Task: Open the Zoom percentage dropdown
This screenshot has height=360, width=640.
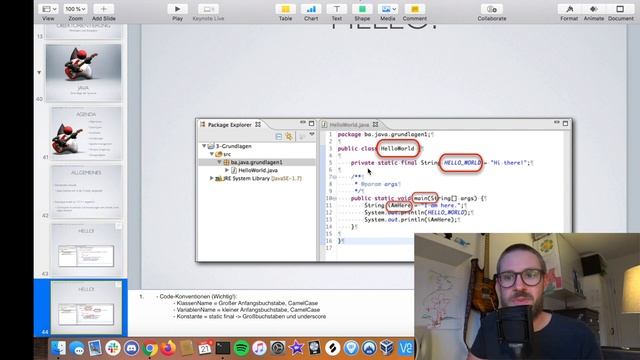Action: coord(75,9)
